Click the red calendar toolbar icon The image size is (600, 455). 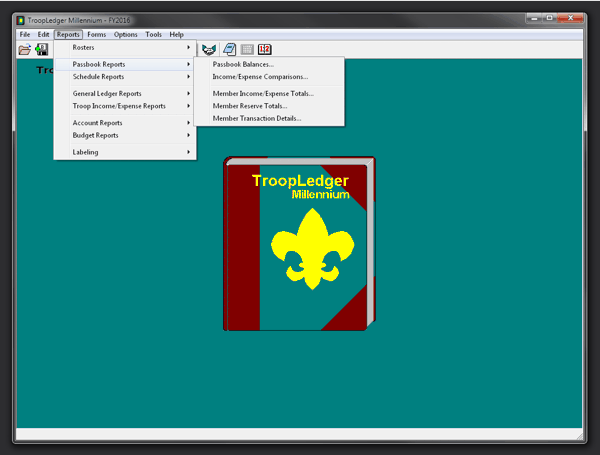[x=264, y=49]
